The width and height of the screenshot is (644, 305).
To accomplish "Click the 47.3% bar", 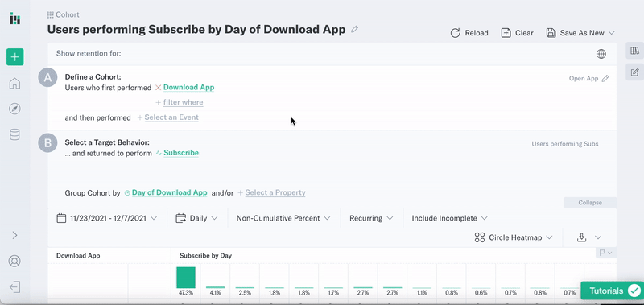I will point(186,278).
